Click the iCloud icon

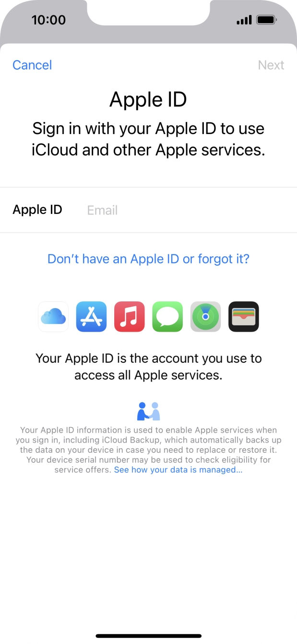coord(53,316)
